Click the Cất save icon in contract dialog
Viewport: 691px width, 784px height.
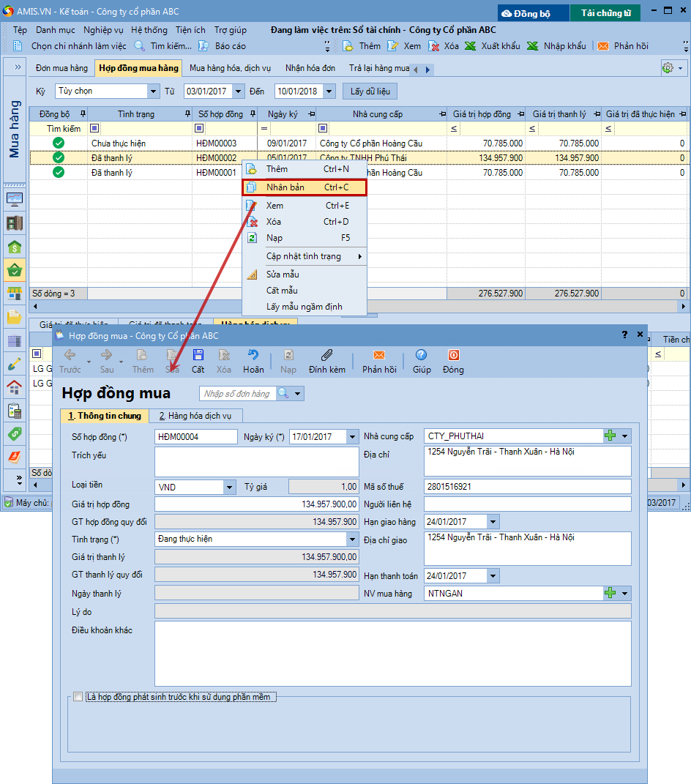pyautogui.click(x=198, y=355)
